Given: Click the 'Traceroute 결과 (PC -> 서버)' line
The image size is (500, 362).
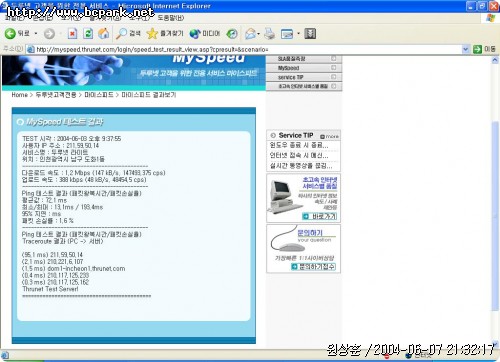Looking at the screenshot, I should 63,241.
